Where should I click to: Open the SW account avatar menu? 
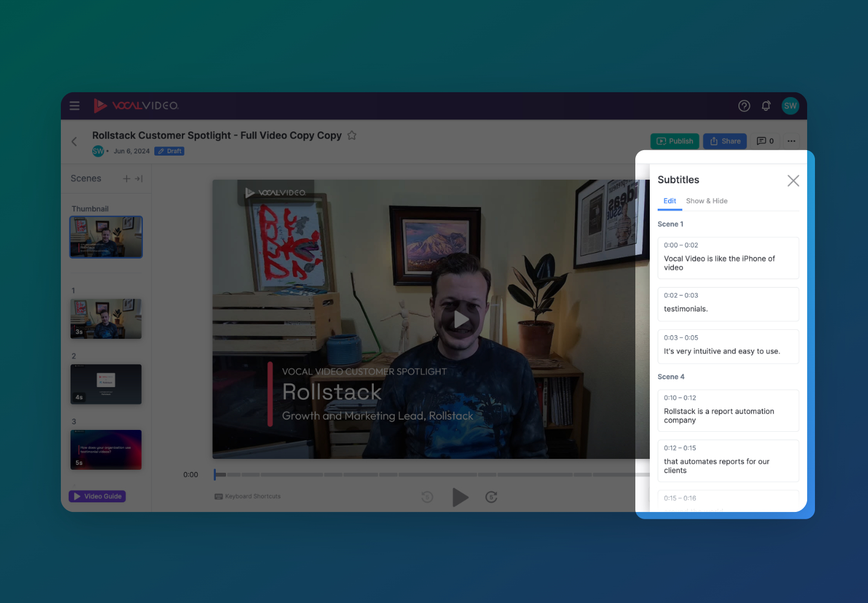click(790, 106)
